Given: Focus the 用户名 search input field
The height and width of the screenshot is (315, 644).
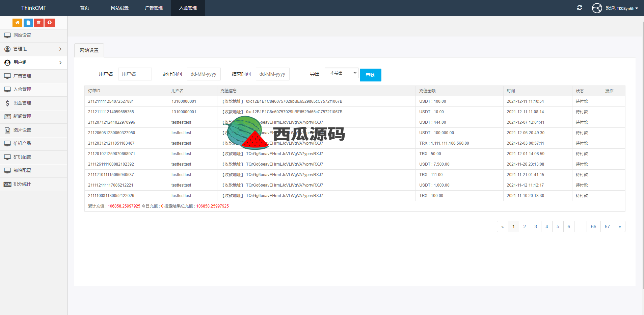Looking at the screenshot, I should [x=135, y=74].
